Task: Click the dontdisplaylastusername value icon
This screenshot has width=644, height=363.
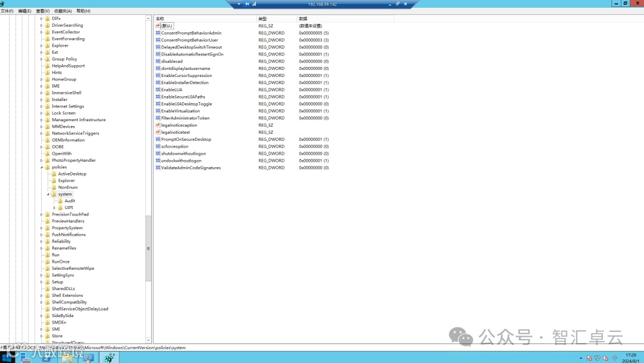Action: coord(157,68)
